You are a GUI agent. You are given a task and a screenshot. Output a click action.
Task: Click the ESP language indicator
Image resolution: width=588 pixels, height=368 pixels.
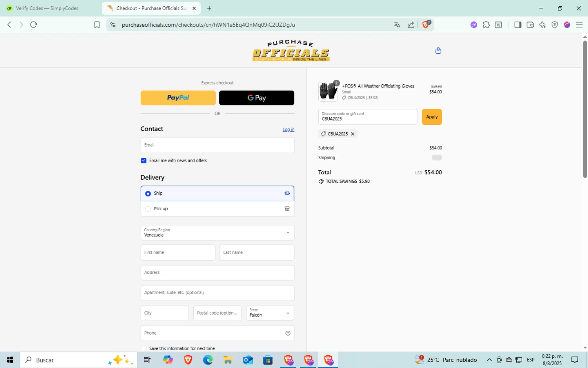click(531, 360)
